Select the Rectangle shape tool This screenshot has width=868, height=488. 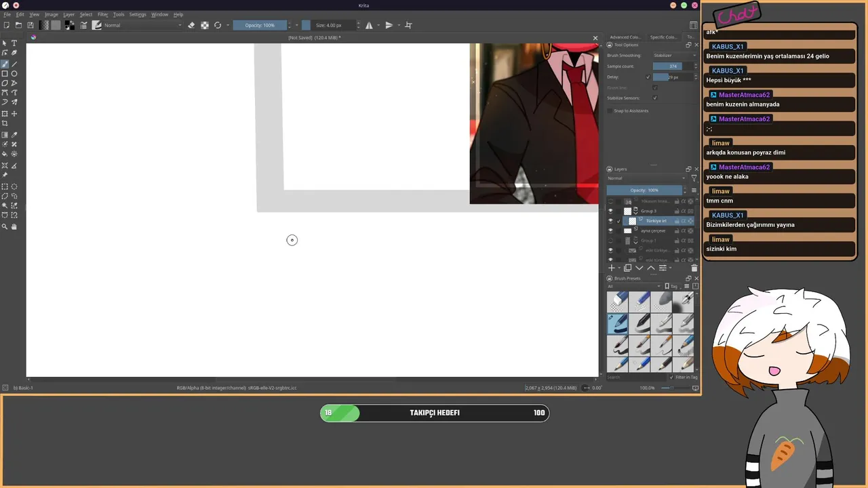(x=5, y=74)
